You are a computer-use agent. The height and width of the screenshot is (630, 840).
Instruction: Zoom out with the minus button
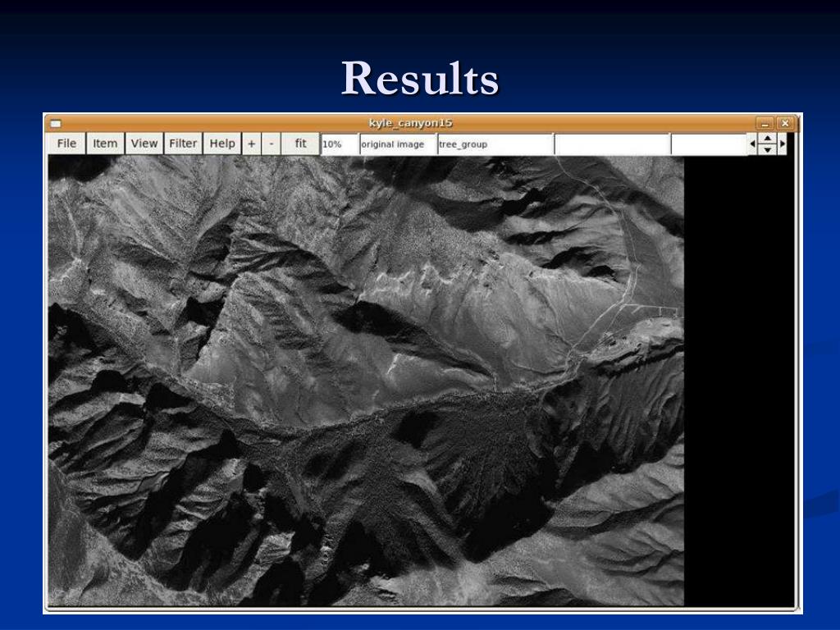coord(271,144)
